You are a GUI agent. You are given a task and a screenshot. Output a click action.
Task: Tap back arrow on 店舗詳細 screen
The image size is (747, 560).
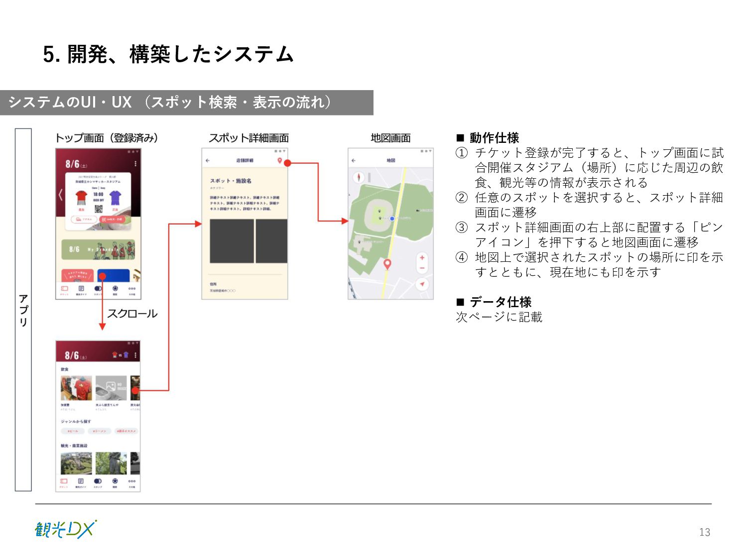tap(208, 161)
